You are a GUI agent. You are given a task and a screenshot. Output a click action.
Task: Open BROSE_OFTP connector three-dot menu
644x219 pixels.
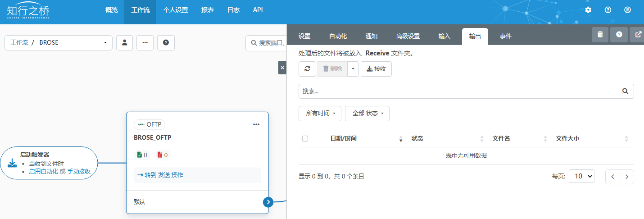click(256, 124)
